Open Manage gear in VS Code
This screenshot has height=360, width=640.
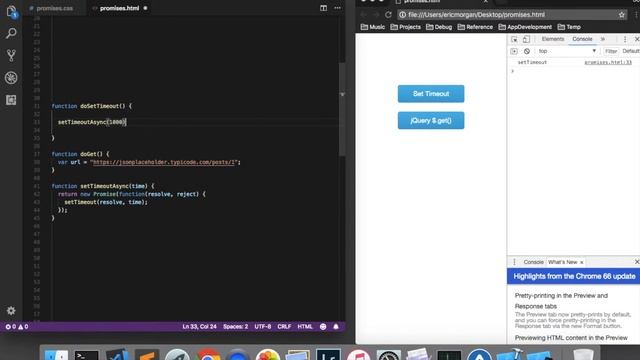(11, 311)
